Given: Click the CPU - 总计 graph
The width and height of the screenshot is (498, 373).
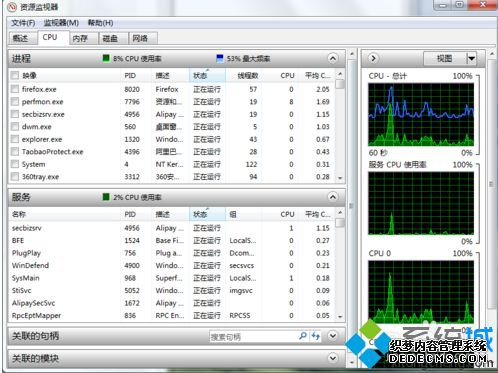Looking at the screenshot, I should click(421, 114).
